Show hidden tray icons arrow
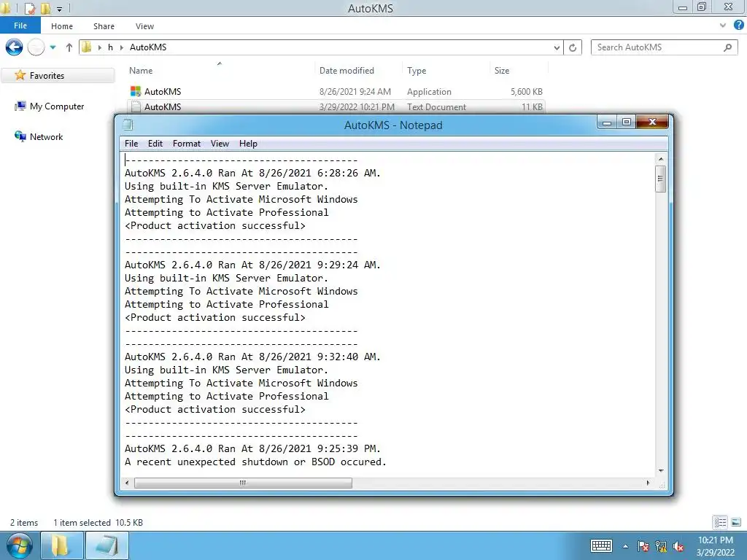The image size is (747, 560). click(x=625, y=546)
